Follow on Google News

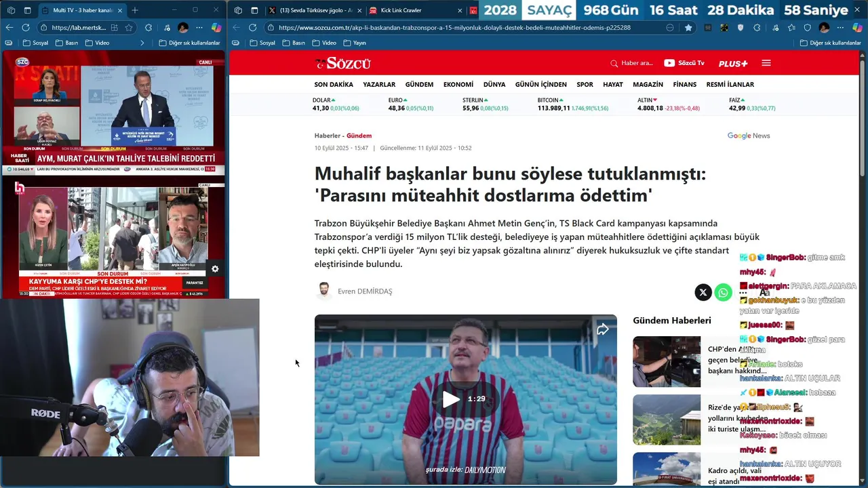coord(749,136)
